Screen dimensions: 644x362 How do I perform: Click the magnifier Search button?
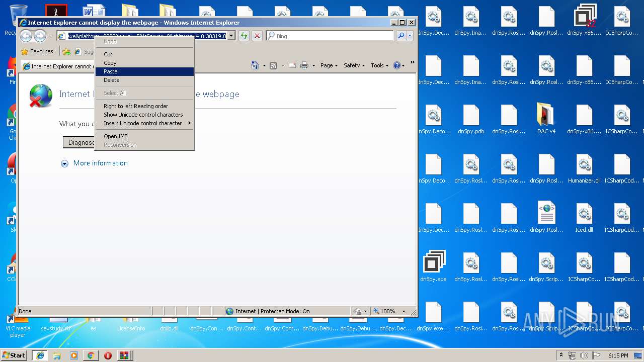[x=401, y=36]
